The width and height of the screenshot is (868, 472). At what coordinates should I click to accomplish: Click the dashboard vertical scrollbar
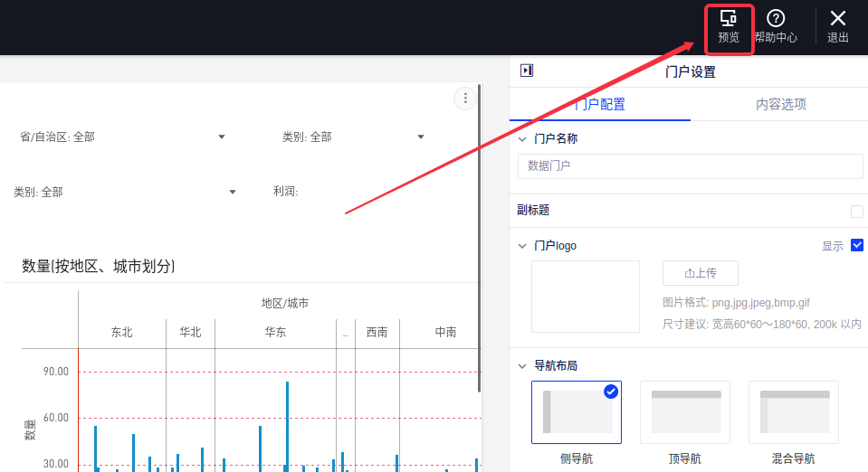479,235
